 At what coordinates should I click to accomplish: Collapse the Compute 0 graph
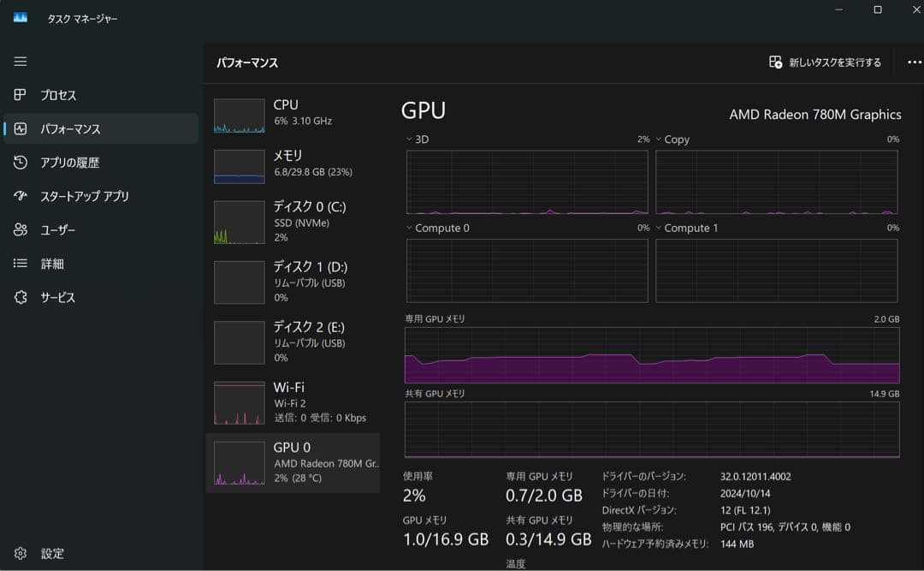407,228
